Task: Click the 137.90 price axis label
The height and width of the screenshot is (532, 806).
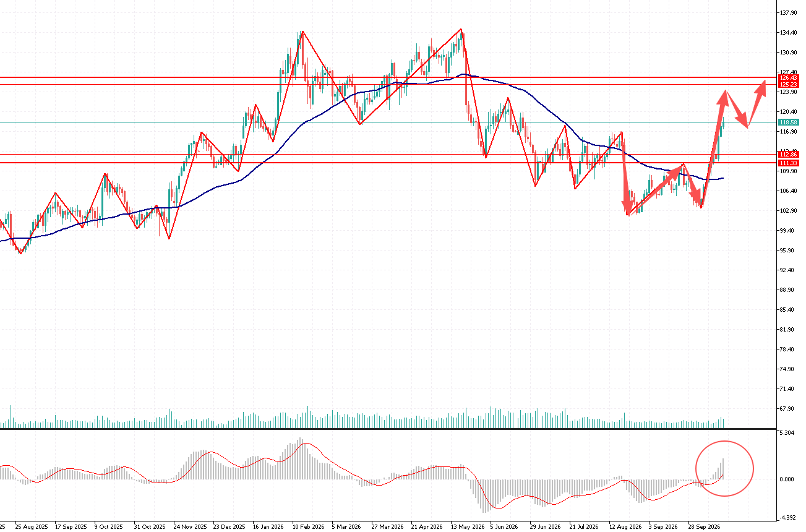Action: 789,13
